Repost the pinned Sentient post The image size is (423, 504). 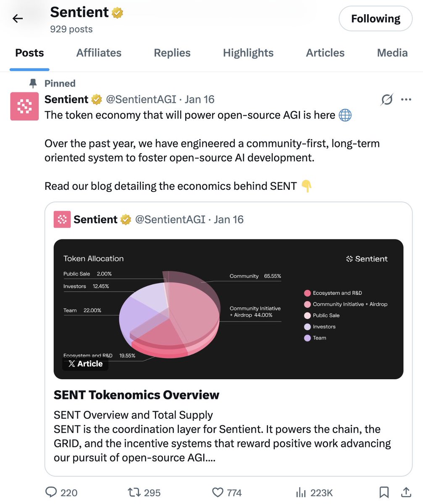pyautogui.click(x=134, y=492)
